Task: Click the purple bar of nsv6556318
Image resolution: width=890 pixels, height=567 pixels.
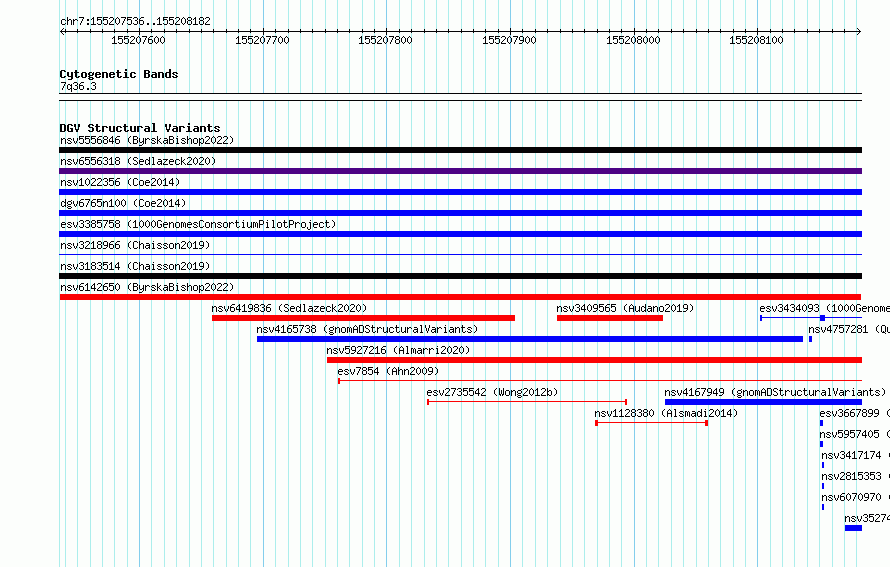Action: 460,171
